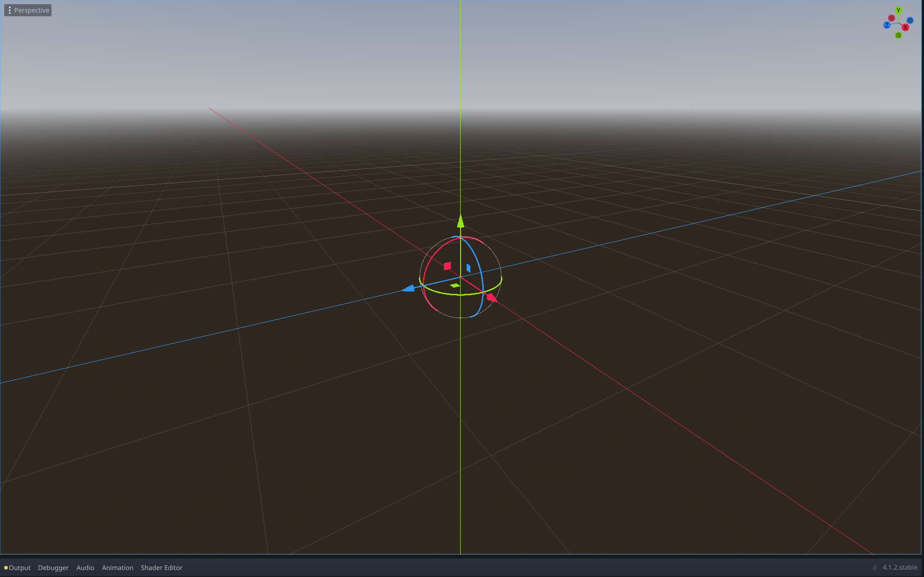924x577 pixels.
Task: Click the yellow dot next to Output
Action: click(x=6, y=567)
